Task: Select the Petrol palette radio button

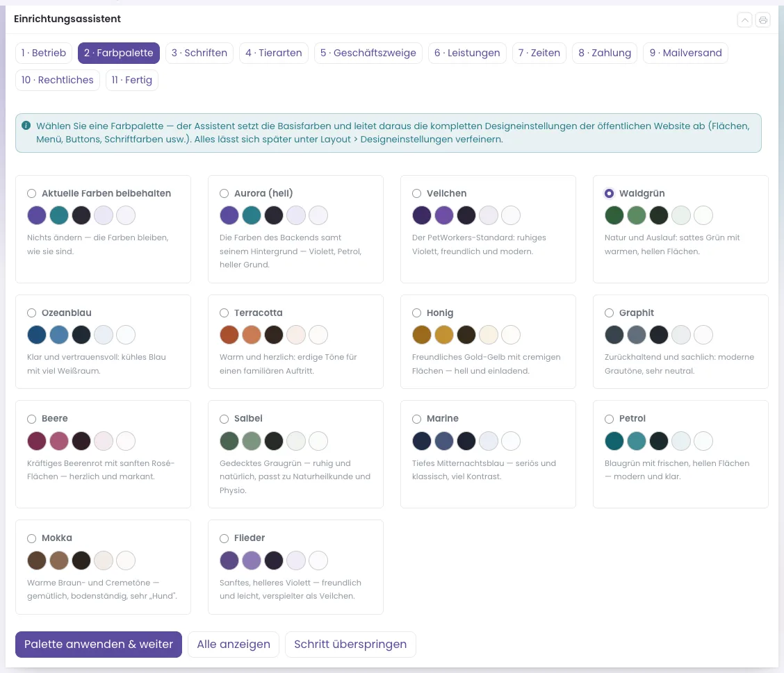Action: [x=609, y=419]
